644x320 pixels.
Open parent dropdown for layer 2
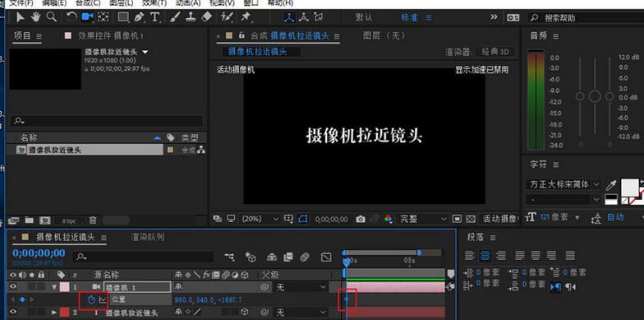pos(301,313)
